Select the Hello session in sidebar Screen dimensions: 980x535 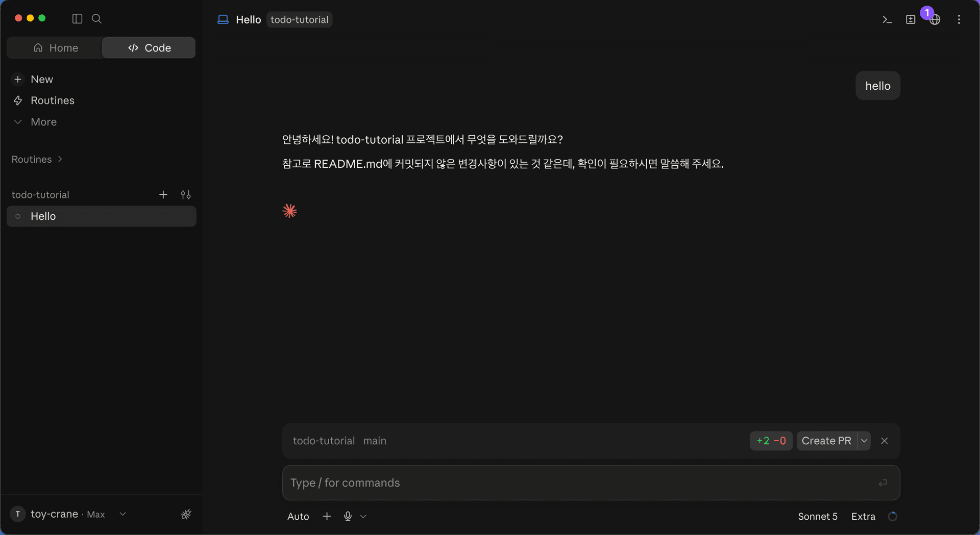click(x=101, y=216)
